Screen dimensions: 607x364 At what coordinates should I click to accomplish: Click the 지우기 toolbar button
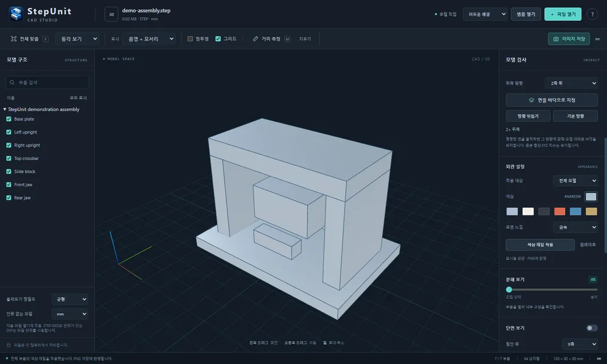(305, 39)
